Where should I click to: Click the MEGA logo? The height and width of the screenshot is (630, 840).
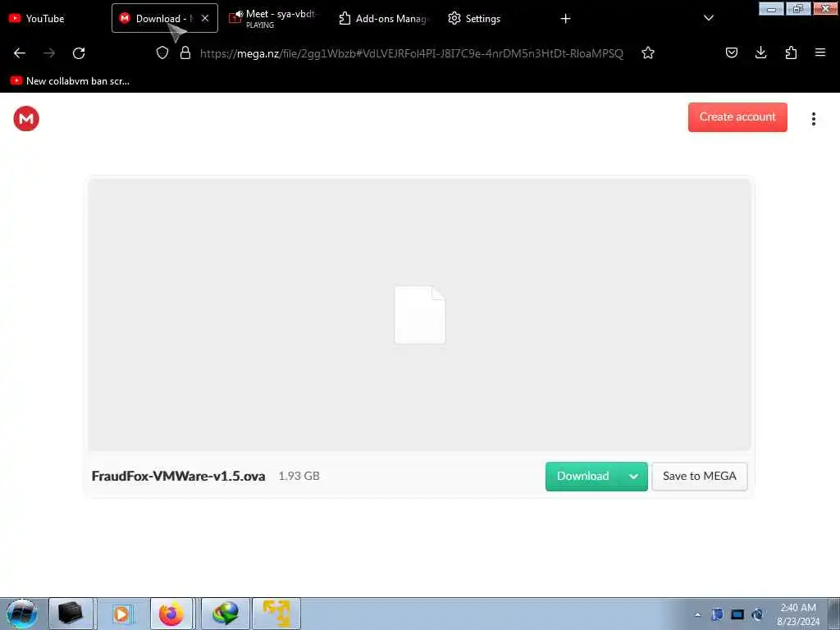point(26,118)
